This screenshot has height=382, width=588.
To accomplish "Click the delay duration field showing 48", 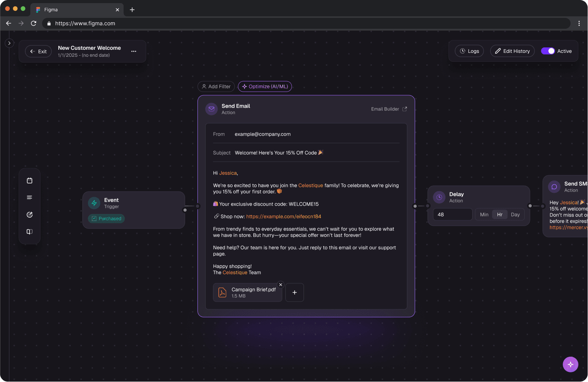I will [x=452, y=214].
